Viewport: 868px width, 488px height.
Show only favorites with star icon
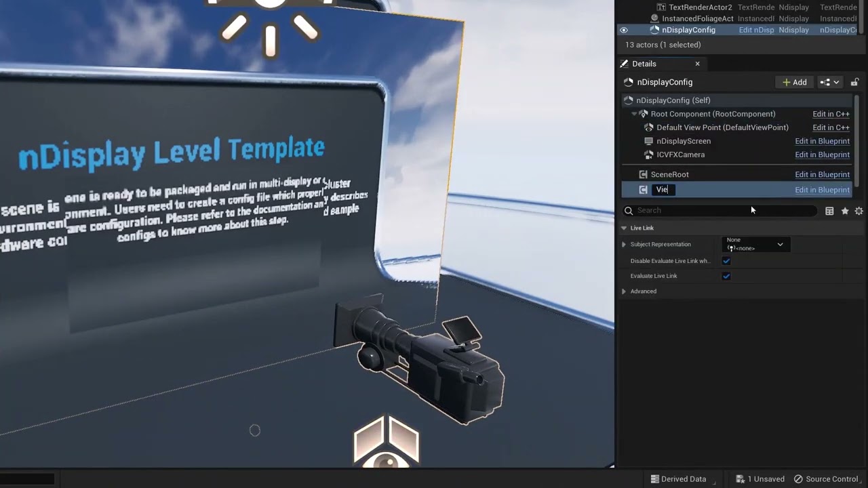845,211
